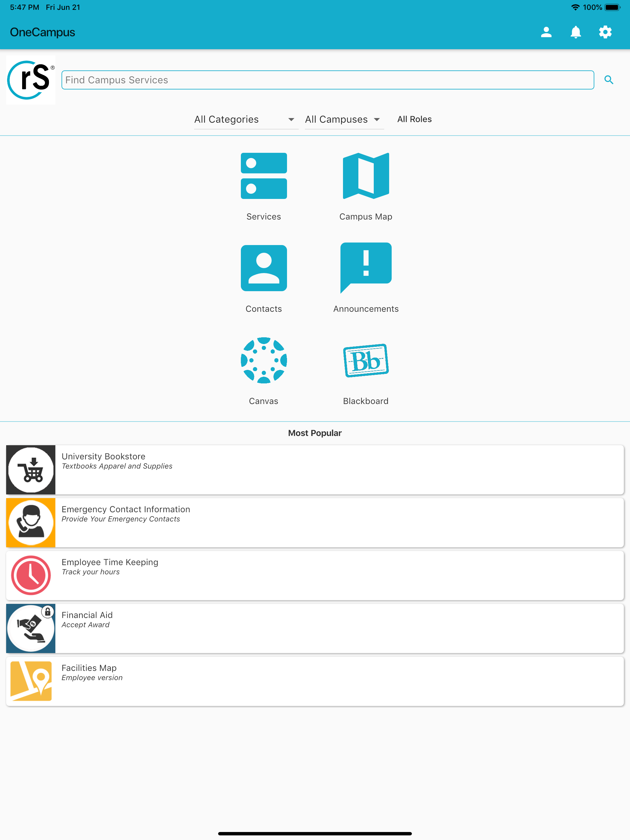Tap the 5:47 PM clock

24,7
